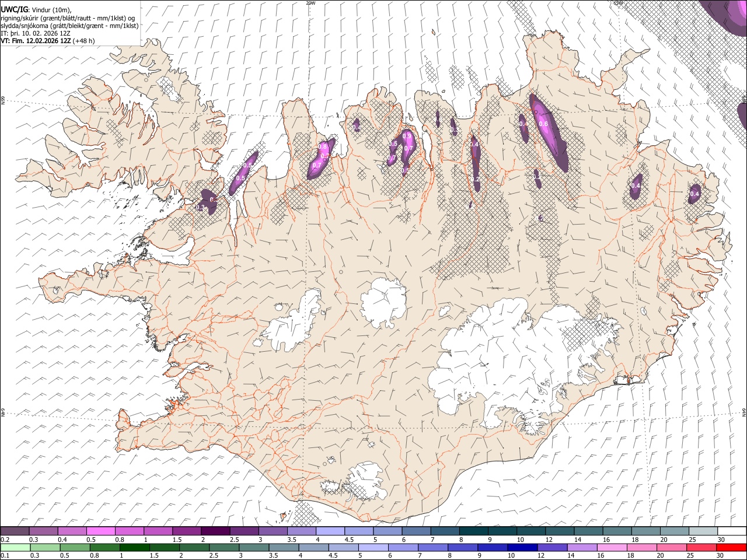Click the darkest green 1–1.5 rain legend swatch
Viewport: 747px width, 560px height.
135,547
